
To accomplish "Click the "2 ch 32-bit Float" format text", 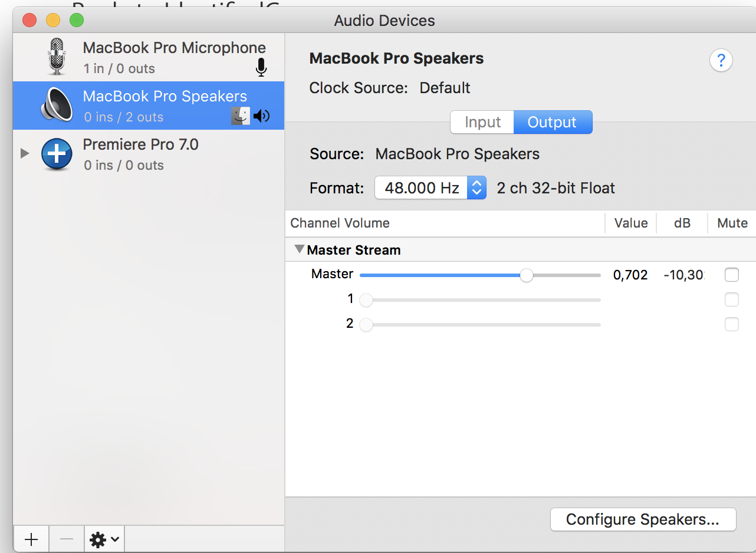I will pyautogui.click(x=556, y=188).
